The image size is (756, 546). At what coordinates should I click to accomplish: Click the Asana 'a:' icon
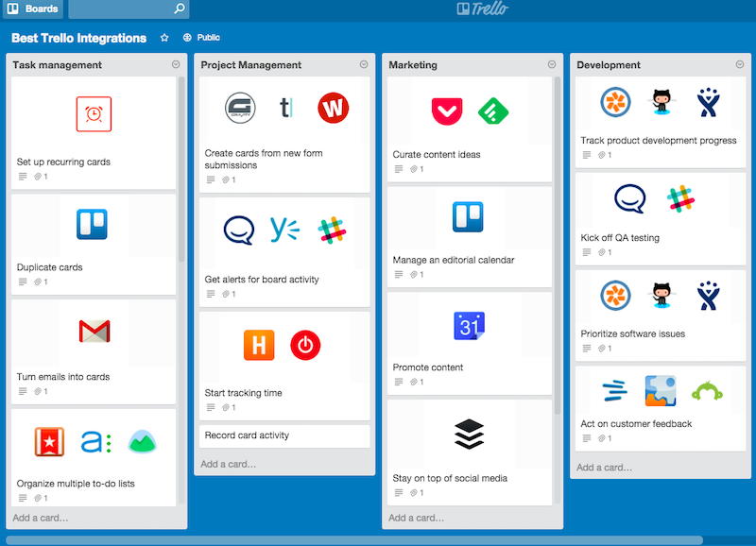tap(96, 441)
